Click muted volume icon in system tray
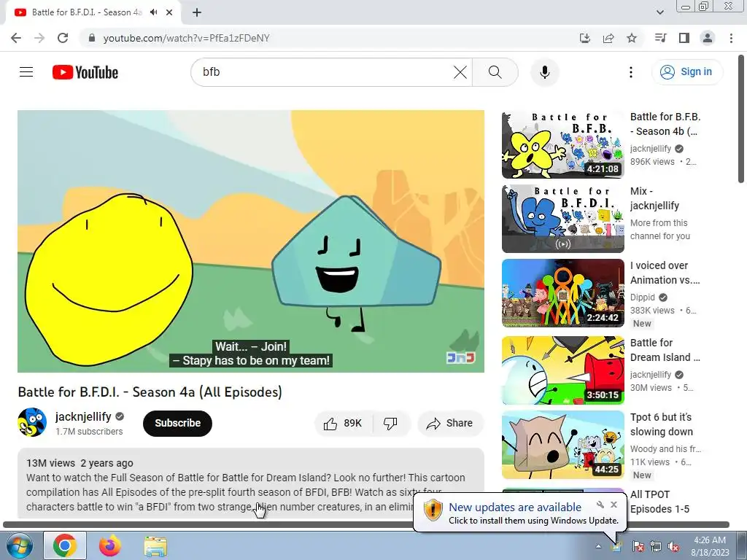The width and height of the screenshot is (747, 560). tap(673, 546)
